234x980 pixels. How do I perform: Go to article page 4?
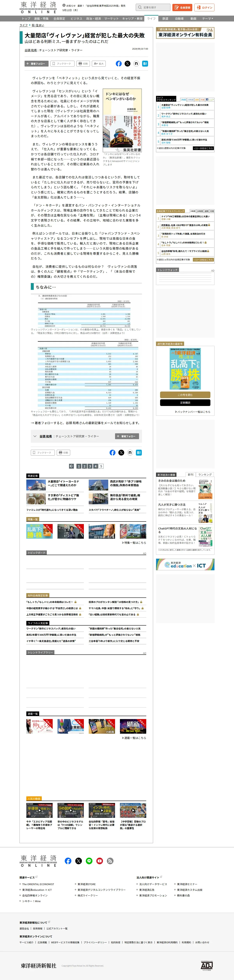[x=95, y=466]
